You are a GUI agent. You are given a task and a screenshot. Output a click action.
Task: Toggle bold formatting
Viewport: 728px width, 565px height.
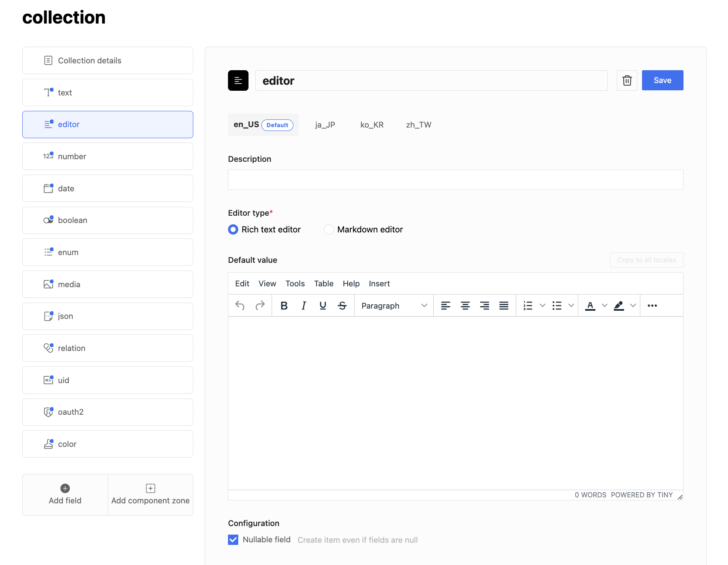coord(284,306)
